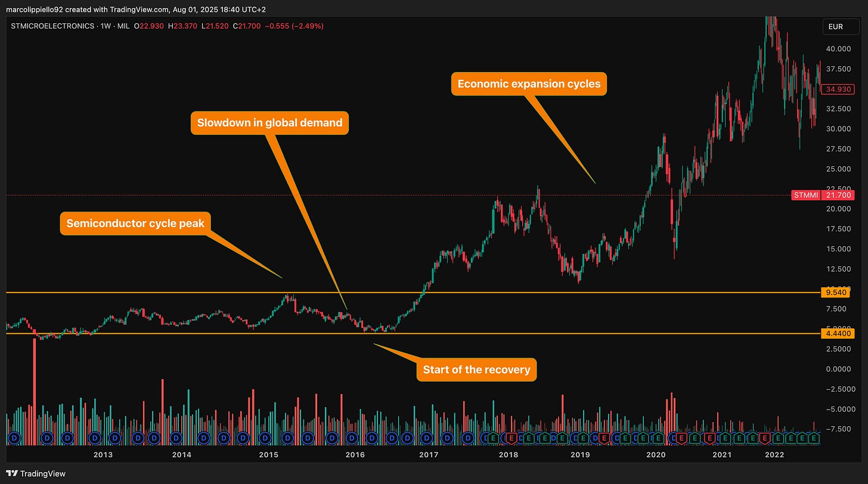Click the 12.500 price axis label
The image size is (868, 484).
click(838, 269)
